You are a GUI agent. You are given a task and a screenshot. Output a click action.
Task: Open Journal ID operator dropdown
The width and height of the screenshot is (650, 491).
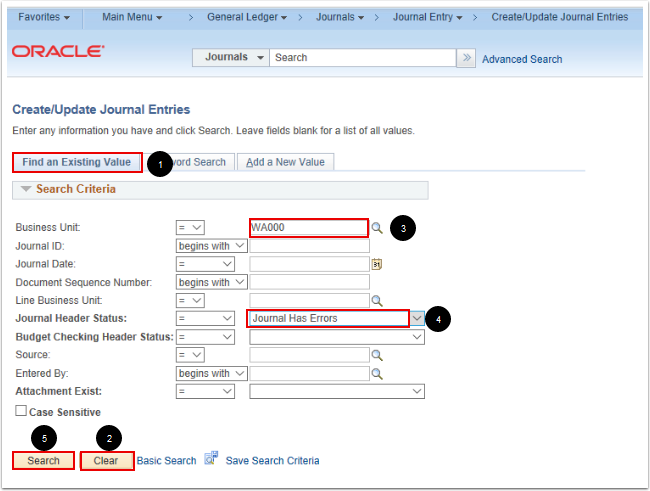pyautogui.click(x=211, y=246)
